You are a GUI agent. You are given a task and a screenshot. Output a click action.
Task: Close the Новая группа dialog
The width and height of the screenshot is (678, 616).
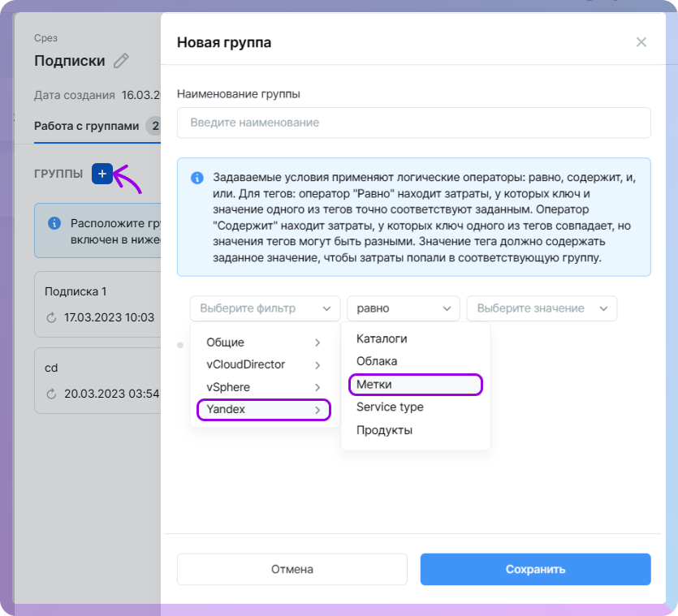641,42
